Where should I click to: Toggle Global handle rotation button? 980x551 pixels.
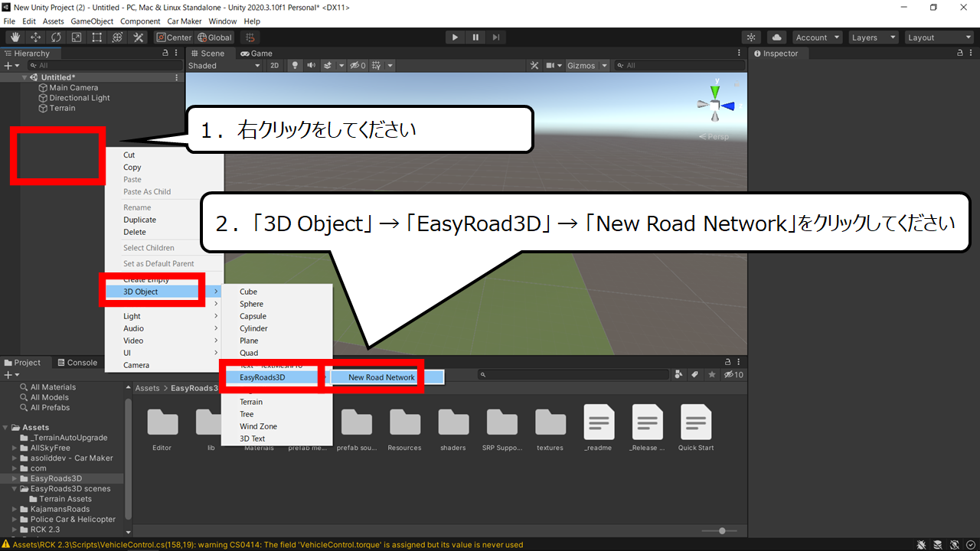pyautogui.click(x=214, y=37)
